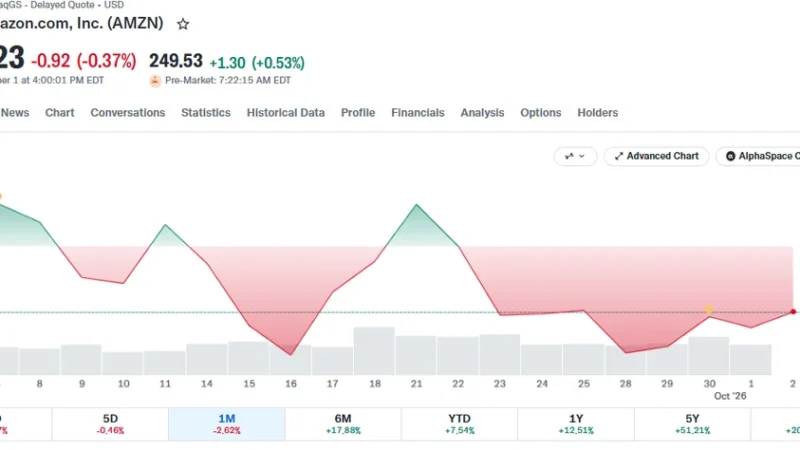Switch to the Chart tab

click(x=60, y=113)
